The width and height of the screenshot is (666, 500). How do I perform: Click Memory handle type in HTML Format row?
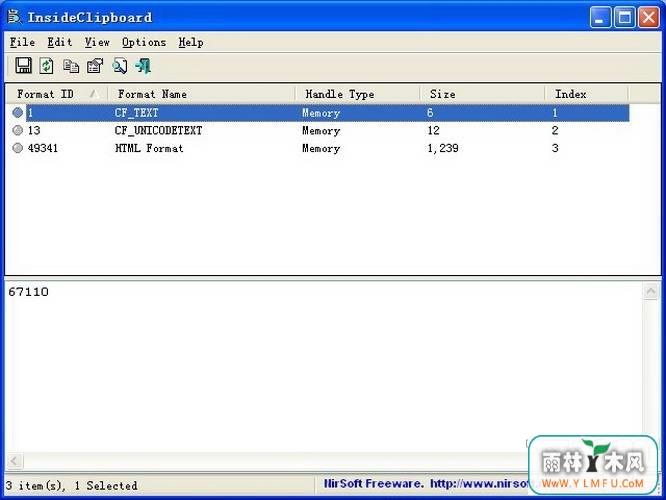coord(321,148)
